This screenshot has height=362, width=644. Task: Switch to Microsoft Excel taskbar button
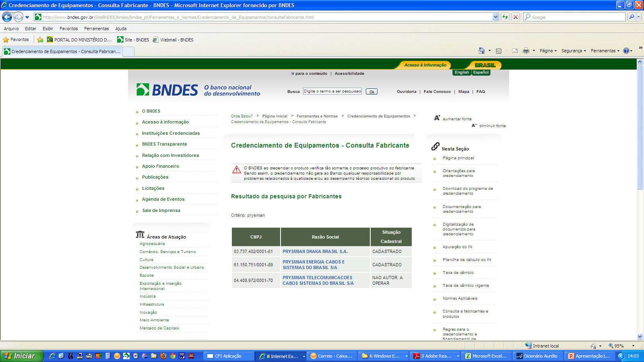point(487,356)
